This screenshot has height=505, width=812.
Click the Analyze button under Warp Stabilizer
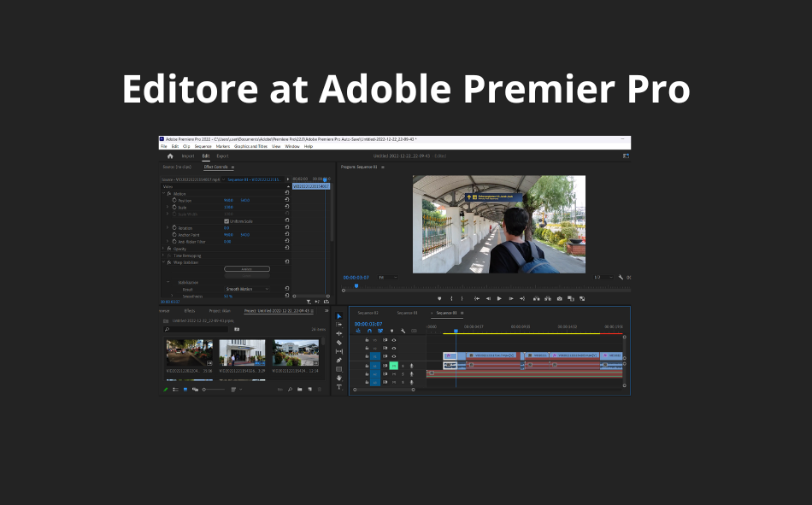[x=247, y=269]
